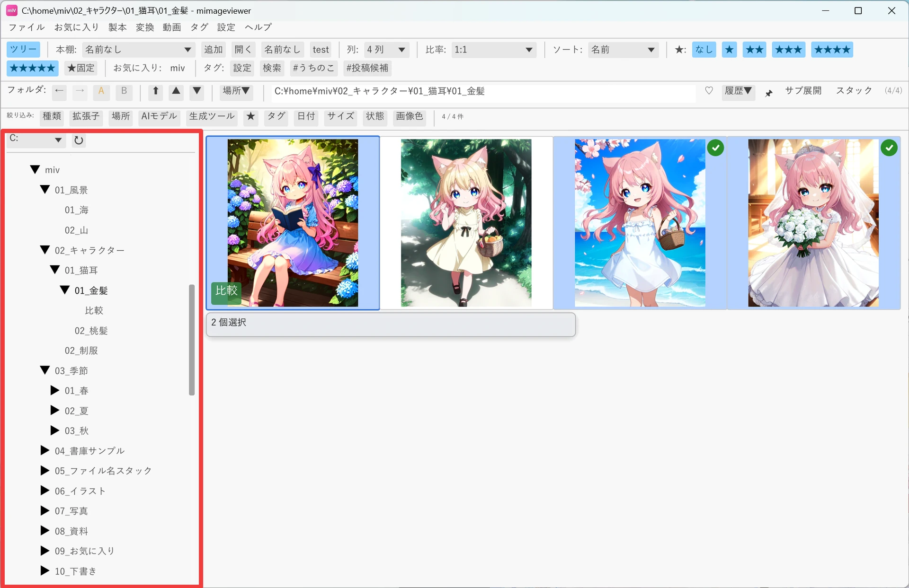Toggle the なし star filter
Screen dimensions: 909x588
[704, 50]
